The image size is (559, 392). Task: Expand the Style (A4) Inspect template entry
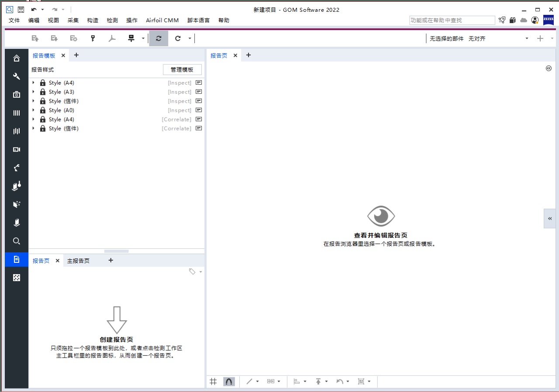click(34, 83)
